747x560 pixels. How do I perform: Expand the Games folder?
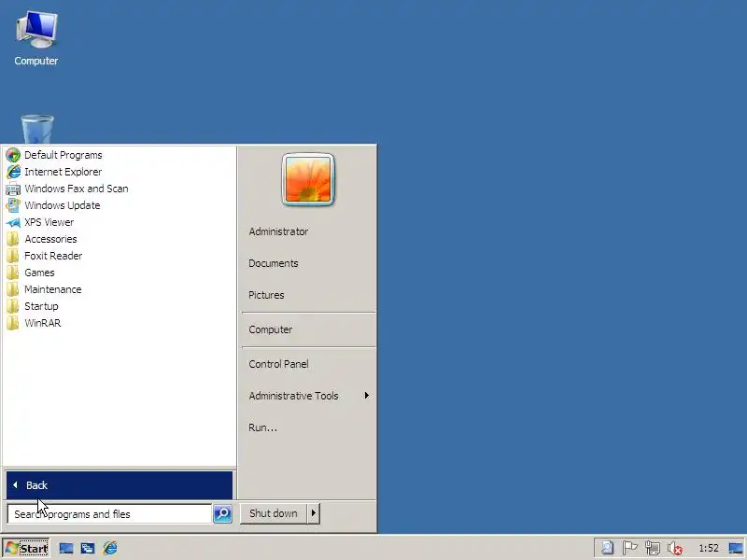point(39,273)
